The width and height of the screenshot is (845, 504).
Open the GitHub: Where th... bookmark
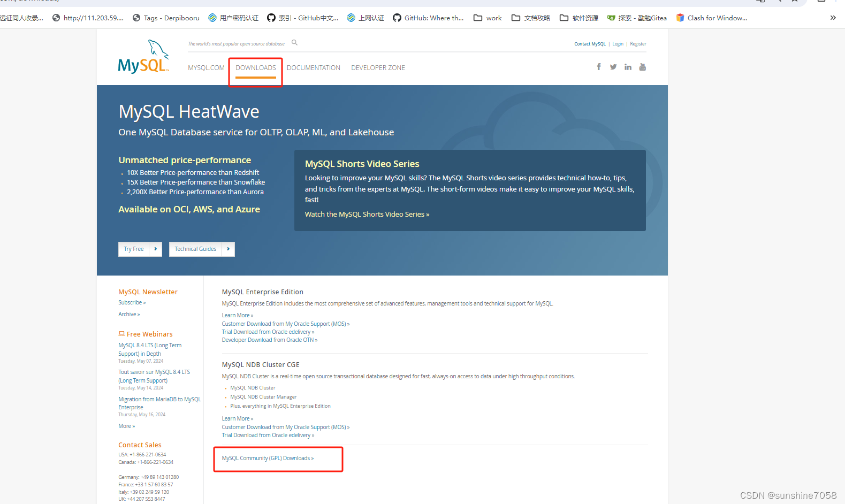pyautogui.click(x=428, y=18)
